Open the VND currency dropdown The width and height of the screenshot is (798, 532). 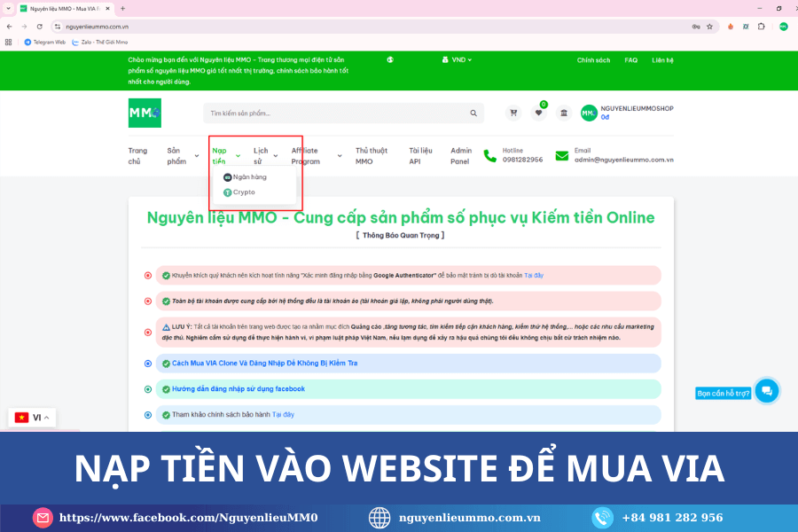tap(457, 60)
